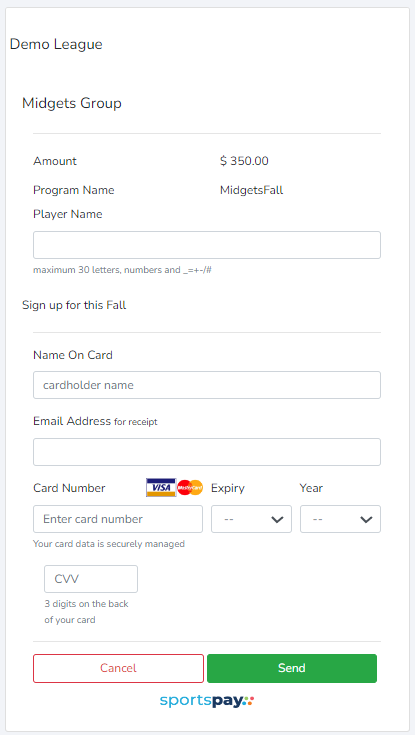Click the $ 350.00 amount value

(x=244, y=161)
